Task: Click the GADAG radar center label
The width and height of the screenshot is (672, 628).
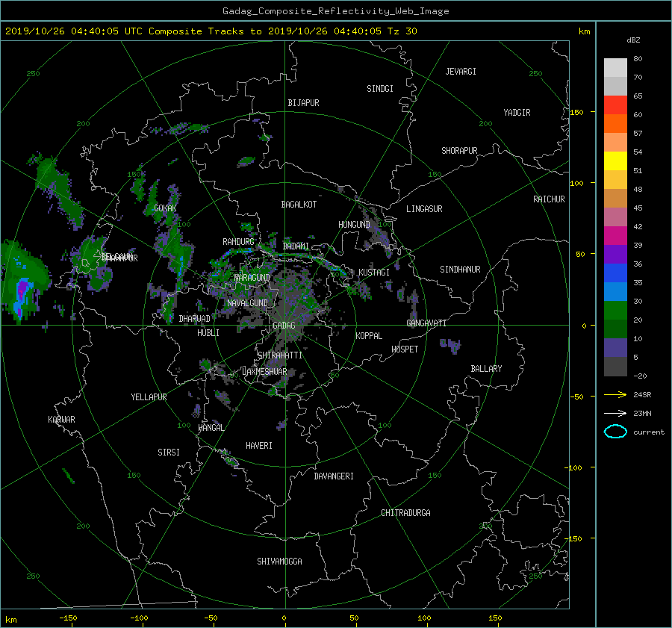Action: tap(284, 326)
